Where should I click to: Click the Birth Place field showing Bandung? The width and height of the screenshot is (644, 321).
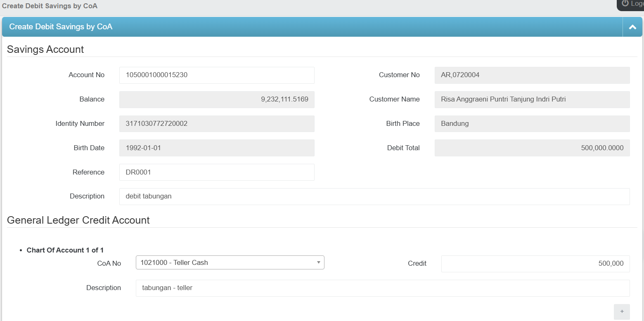(x=532, y=124)
